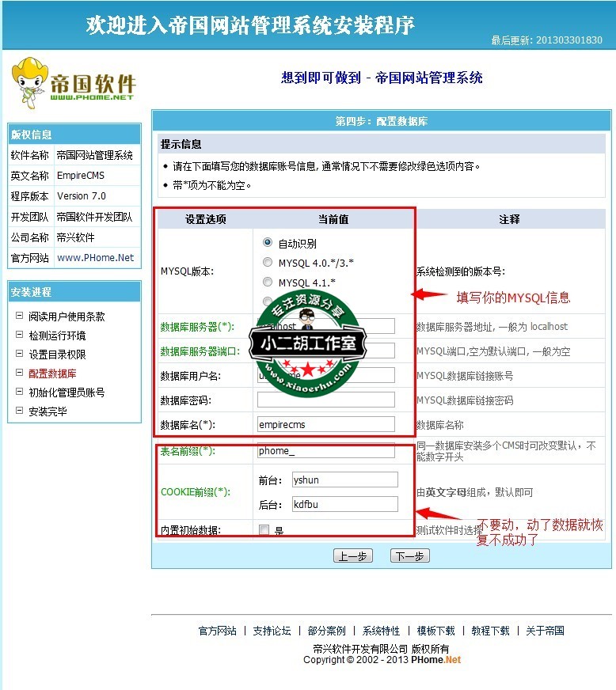Select the 自动识别 MySQL version radio button
The width and height of the screenshot is (616, 690).
tap(268, 243)
